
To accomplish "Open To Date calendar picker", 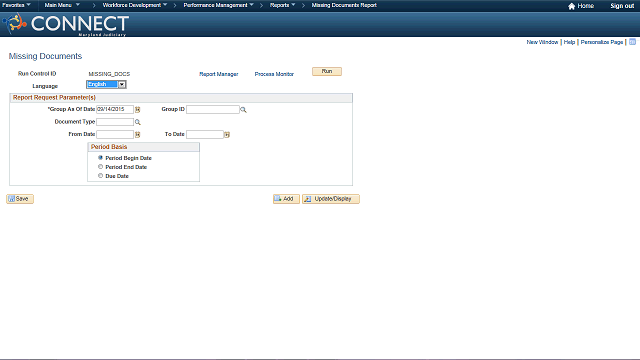I will (227, 134).
